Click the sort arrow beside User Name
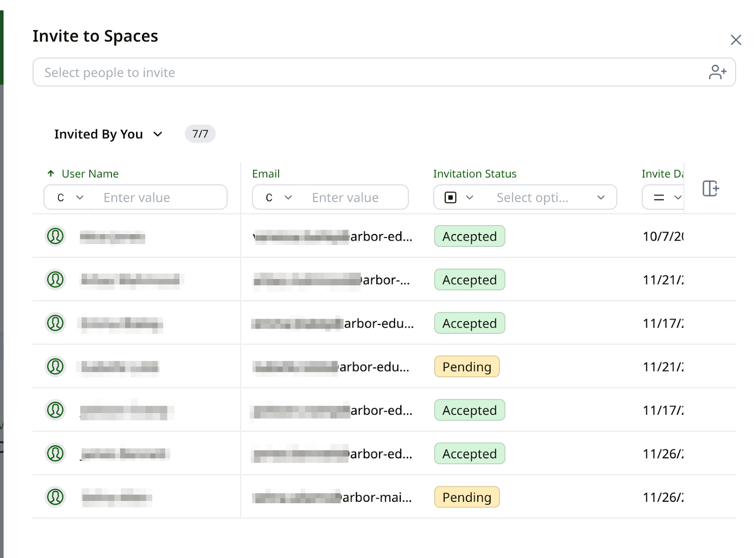This screenshot has width=756, height=558. [x=51, y=174]
